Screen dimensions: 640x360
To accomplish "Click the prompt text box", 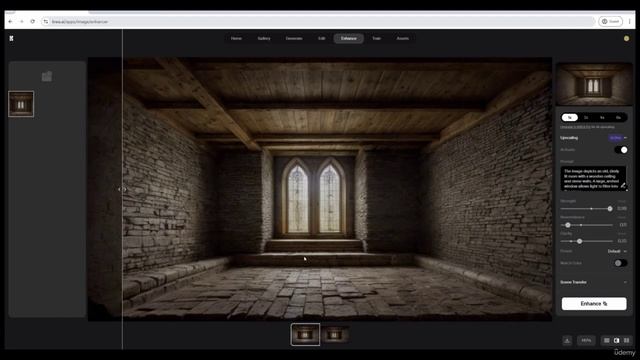I will (593, 178).
